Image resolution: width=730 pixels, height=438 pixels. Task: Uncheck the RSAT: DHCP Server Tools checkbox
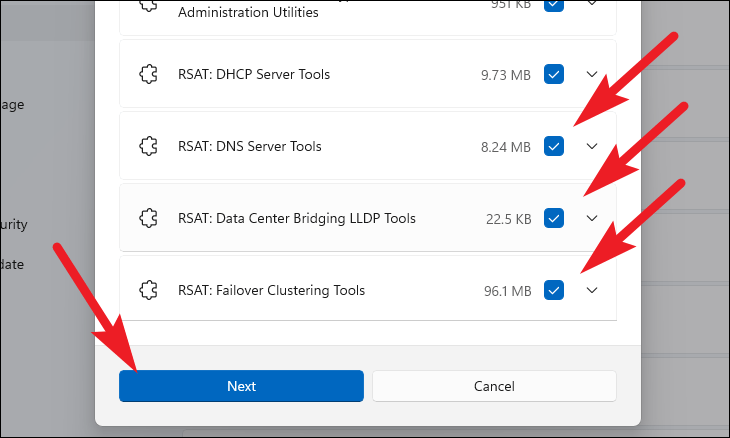(x=554, y=74)
